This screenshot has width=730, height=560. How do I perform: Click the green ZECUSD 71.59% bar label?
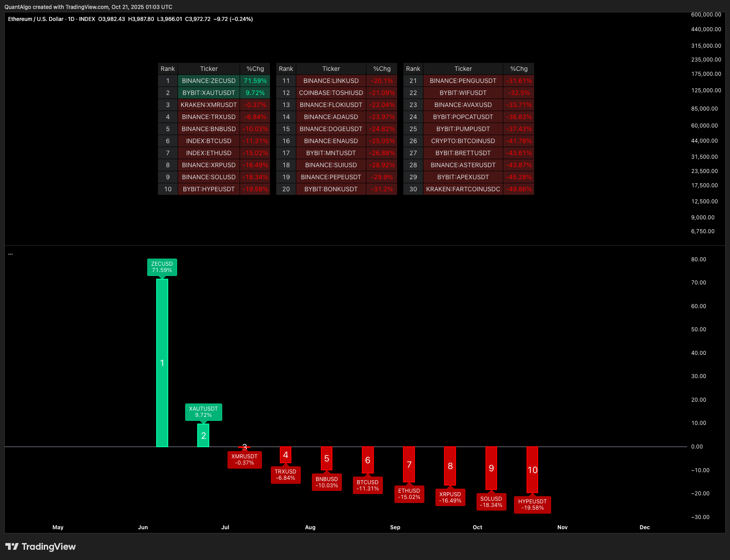tap(162, 267)
